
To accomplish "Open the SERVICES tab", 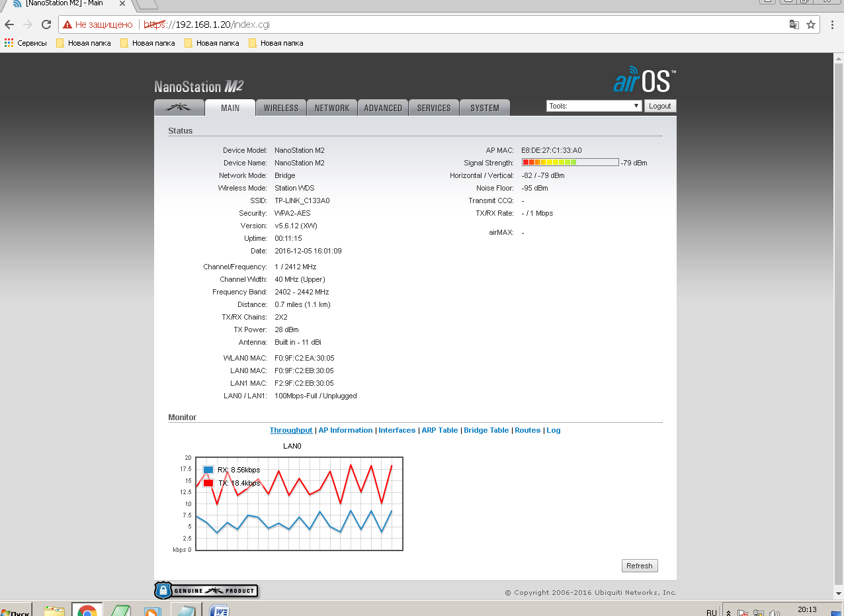I will pos(434,108).
